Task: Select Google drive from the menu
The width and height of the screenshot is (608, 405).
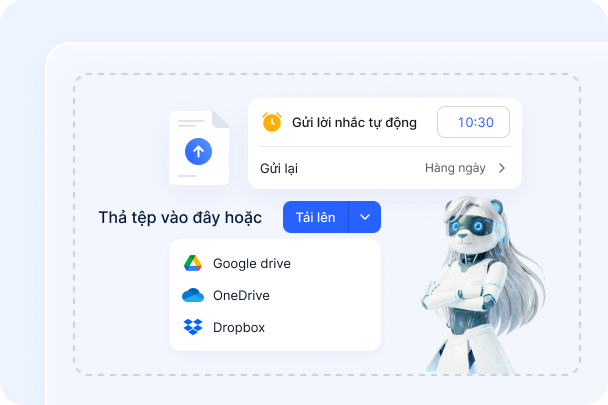Action: (x=252, y=263)
